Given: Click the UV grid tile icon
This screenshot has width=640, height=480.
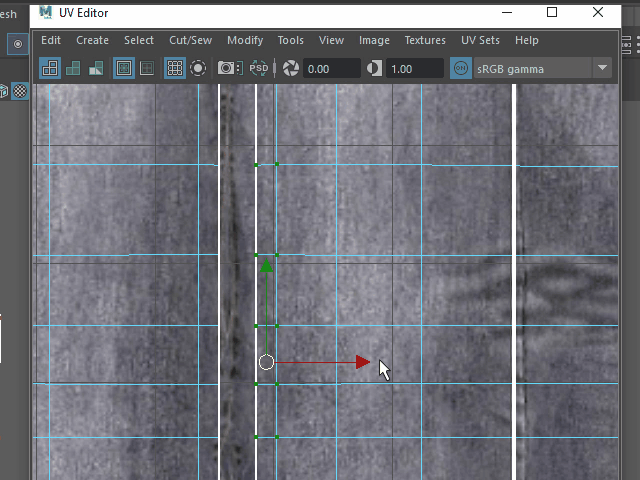Looking at the screenshot, I should pos(147,68).
